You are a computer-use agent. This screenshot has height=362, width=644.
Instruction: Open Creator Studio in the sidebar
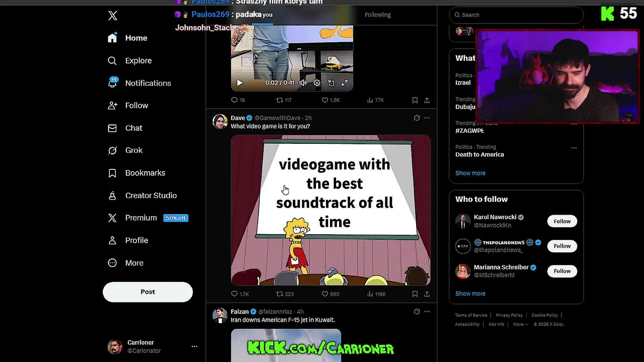(x=142, y=196)
